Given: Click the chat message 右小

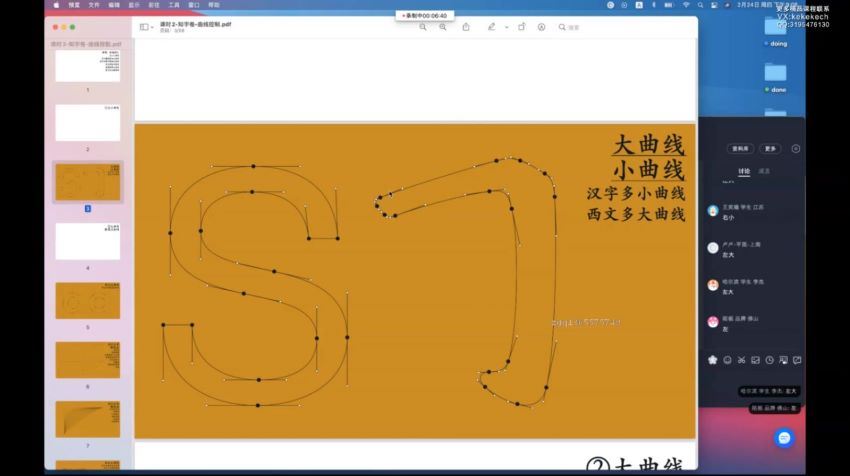Looking at the screenshot, I should [728, 217].
